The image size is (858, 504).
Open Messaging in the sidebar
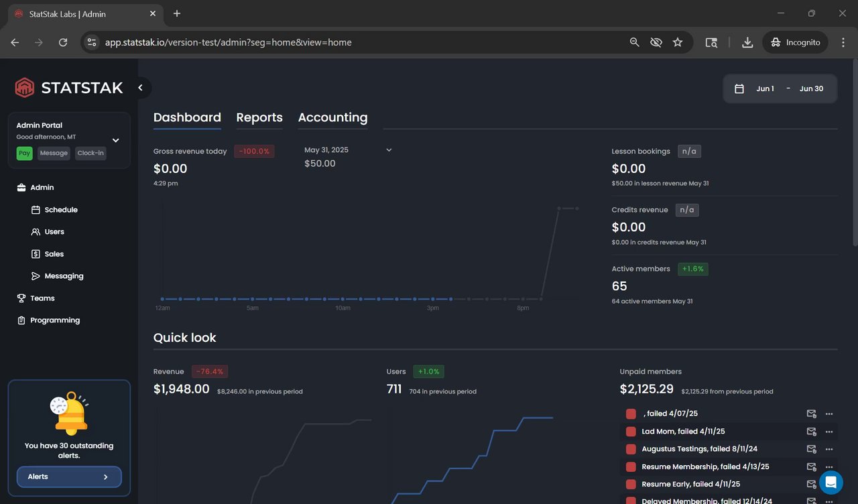point(64,276)
